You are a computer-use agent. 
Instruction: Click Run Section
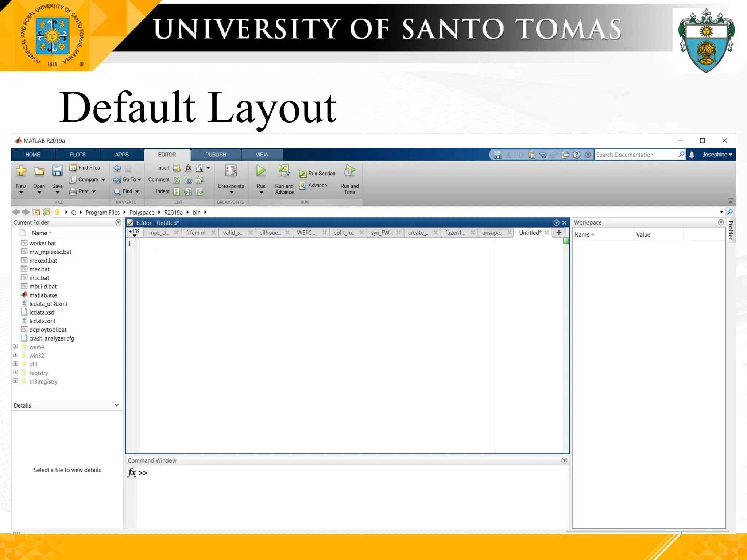tap(317, 174)
